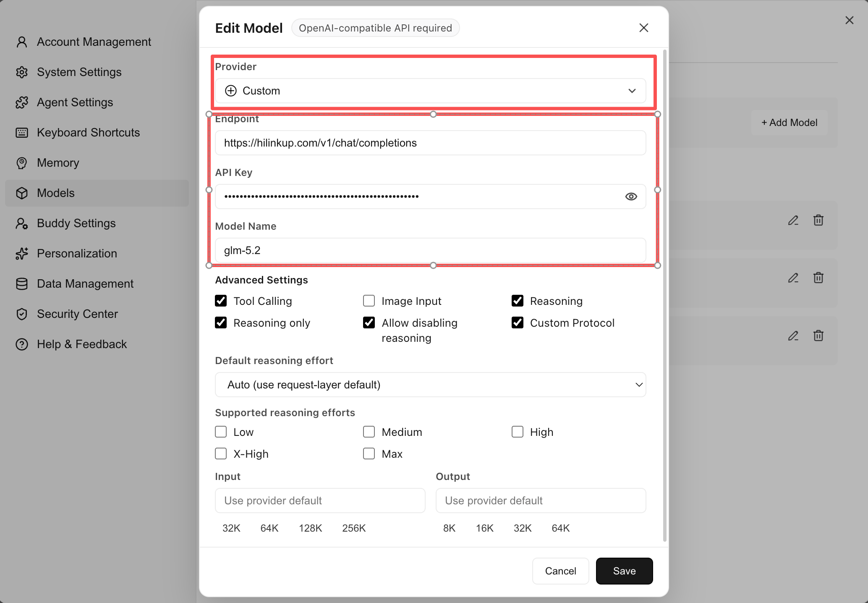Image resolution: width=868 pixels, height=603 pixels.
Task: Click the Personalization sparkle icon
Action: [x=22, y=254]
